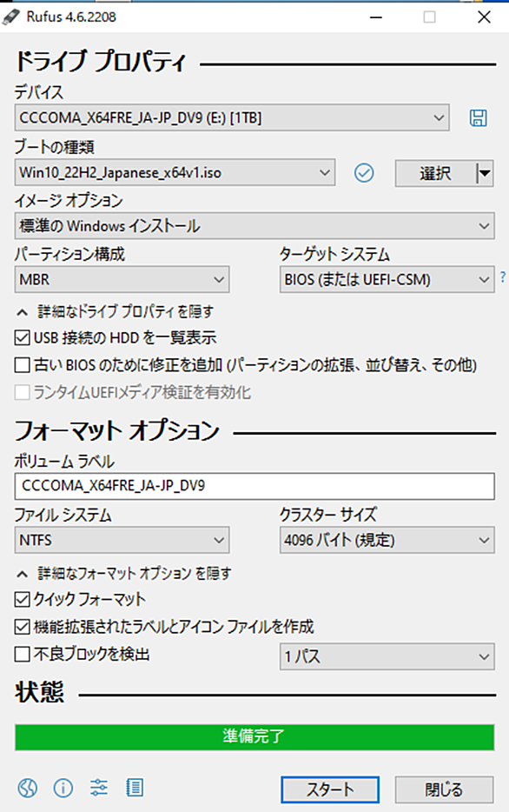Open the ファイル システム NTFS dropdown
Screen dimensions: 509x812
[x=122, y=540]
